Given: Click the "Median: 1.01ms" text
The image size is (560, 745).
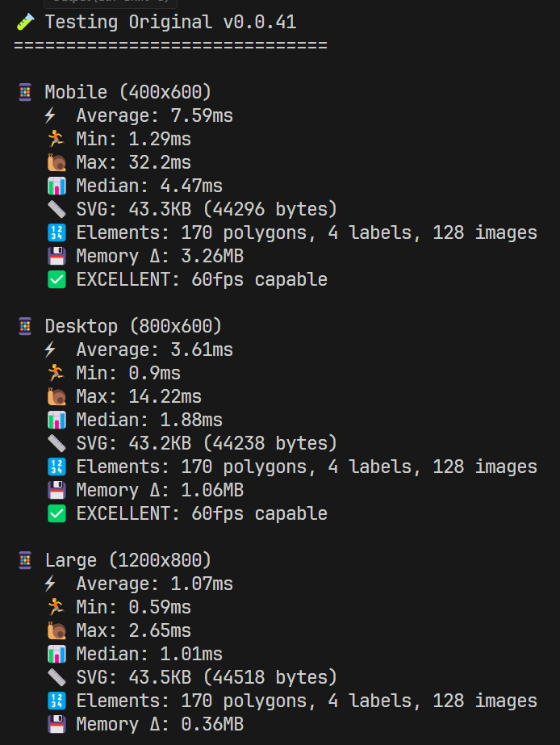Looking at the screenshot, I should pyautogui.click(x=149, y=655).
